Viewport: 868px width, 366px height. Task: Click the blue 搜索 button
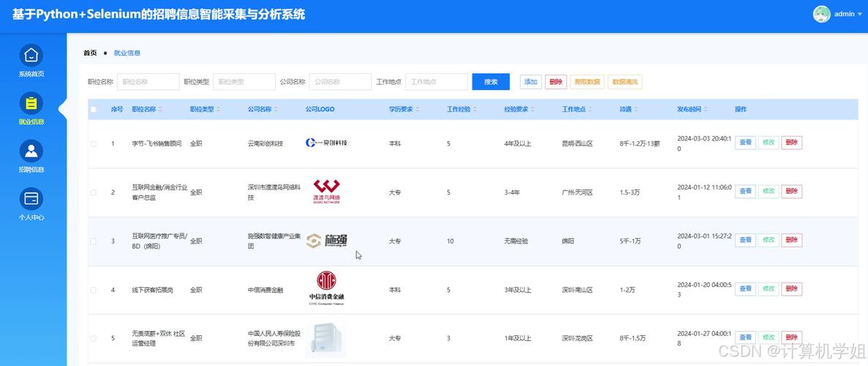[x=491, y=81]
